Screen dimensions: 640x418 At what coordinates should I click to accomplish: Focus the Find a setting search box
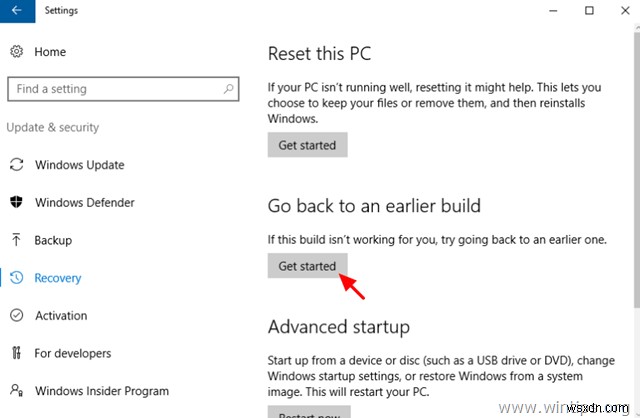(x=115, y=89)
